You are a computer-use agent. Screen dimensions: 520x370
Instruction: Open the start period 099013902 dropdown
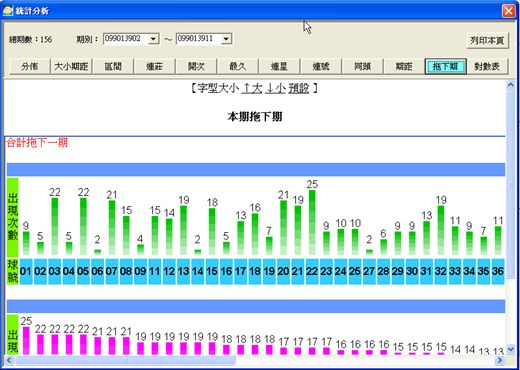pos(154,39)
